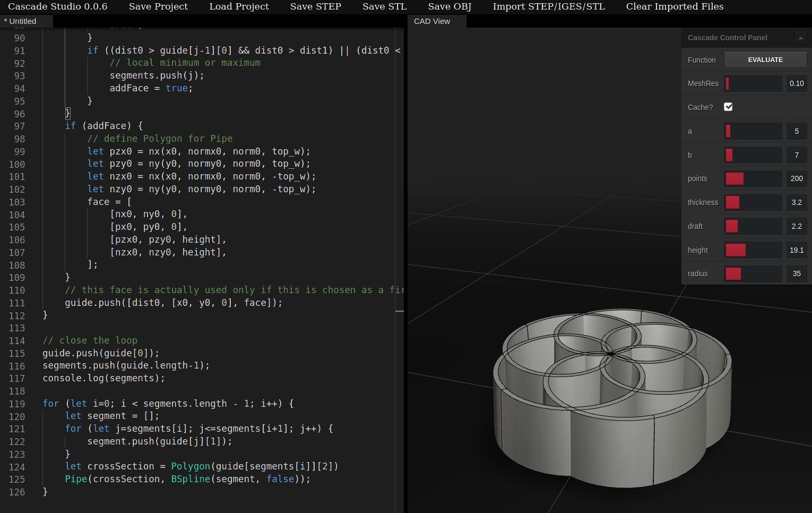812x513 pixels.
Task: Click the 'console.log(segments);' code line
Action: (104, 378)
